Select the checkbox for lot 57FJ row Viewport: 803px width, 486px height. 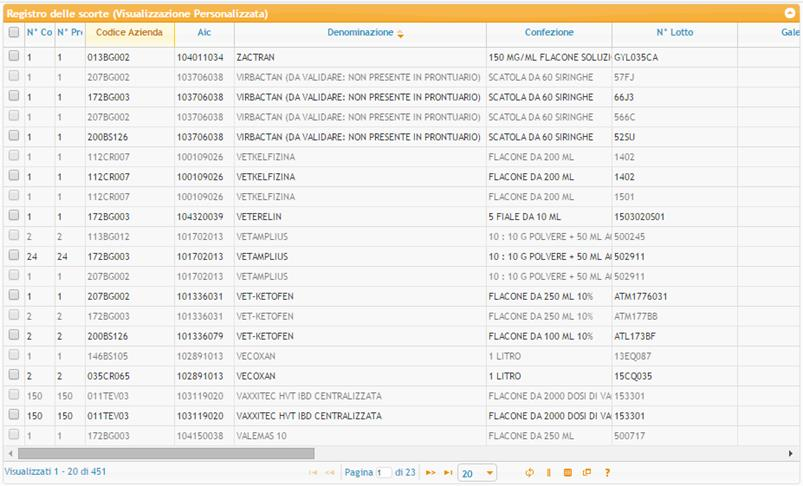click(14, 76)
